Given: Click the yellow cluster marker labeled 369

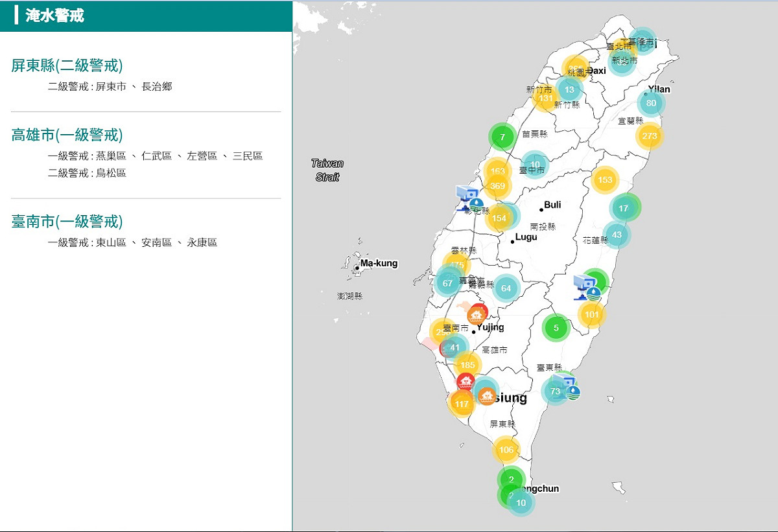Looking at the screenshot, I should coord(497,186).
